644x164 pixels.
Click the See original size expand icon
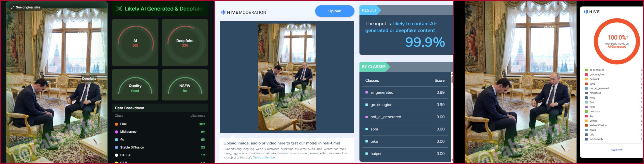point(13,7)
